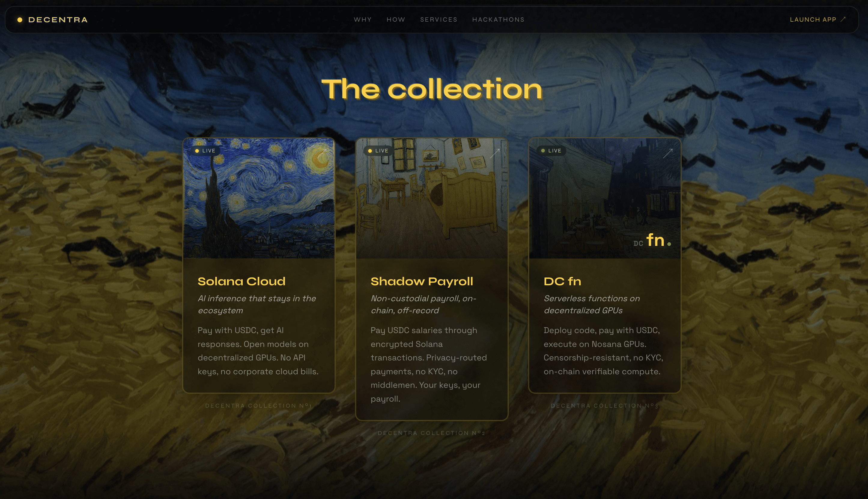The height and width of the screenshot is (499, 868).
Task: Select the DC fn card title
Action: click(562, 281)
